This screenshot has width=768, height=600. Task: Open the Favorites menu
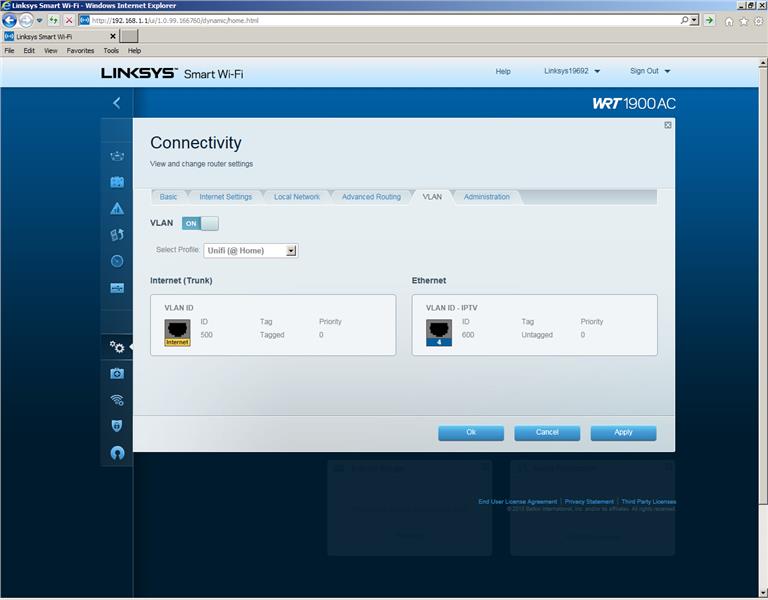pyautogui.click(x=80, y=50)
